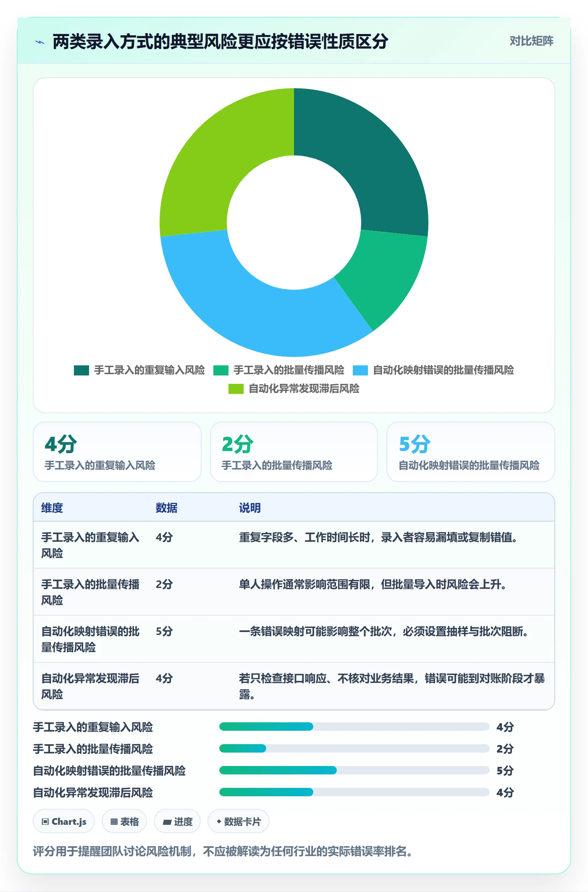Select the 数据卡片 tag

pyautogui.click(x=239, y=821)
